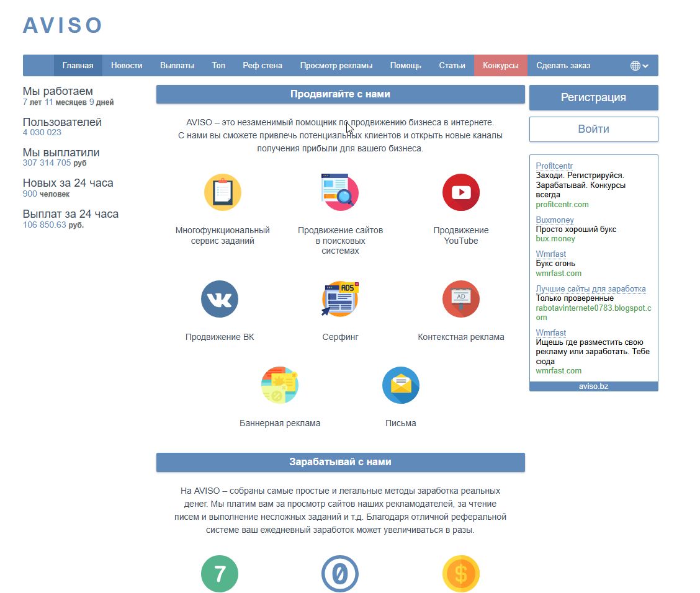The height and width of the screenshot is (593, 700).
Task: Click the AVISO logo
Action: [63, 25]
